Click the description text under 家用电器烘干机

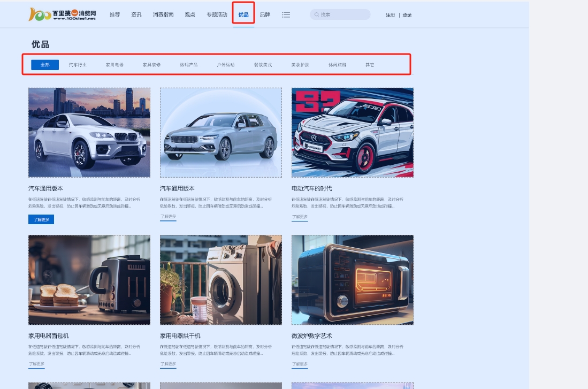click(216, 350)
